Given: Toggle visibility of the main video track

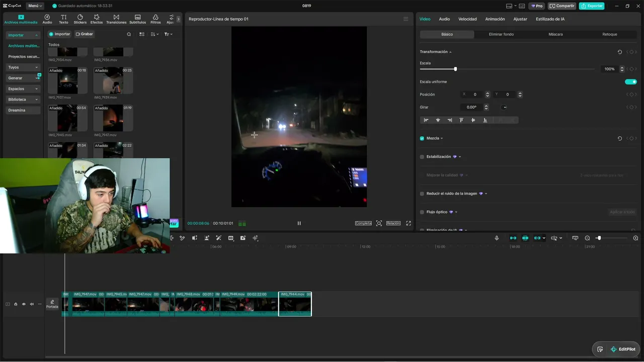Looking at the screenshot, I should (x=24, y=304).
